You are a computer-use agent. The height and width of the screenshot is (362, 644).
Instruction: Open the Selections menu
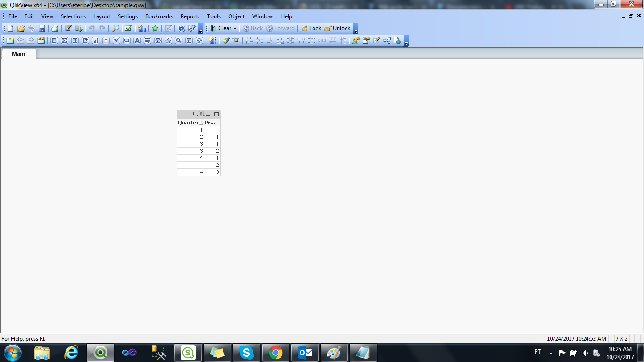(73, 16)
